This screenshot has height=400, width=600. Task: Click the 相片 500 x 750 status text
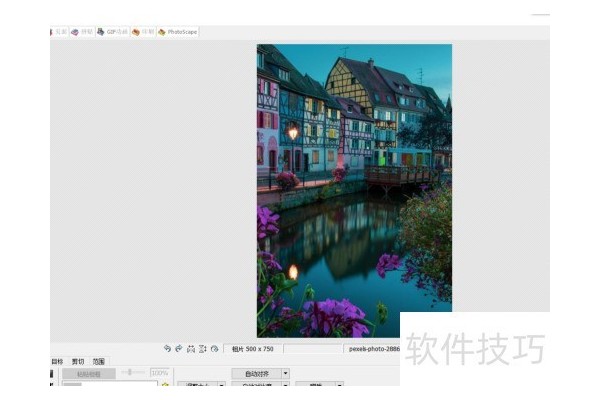253,349
